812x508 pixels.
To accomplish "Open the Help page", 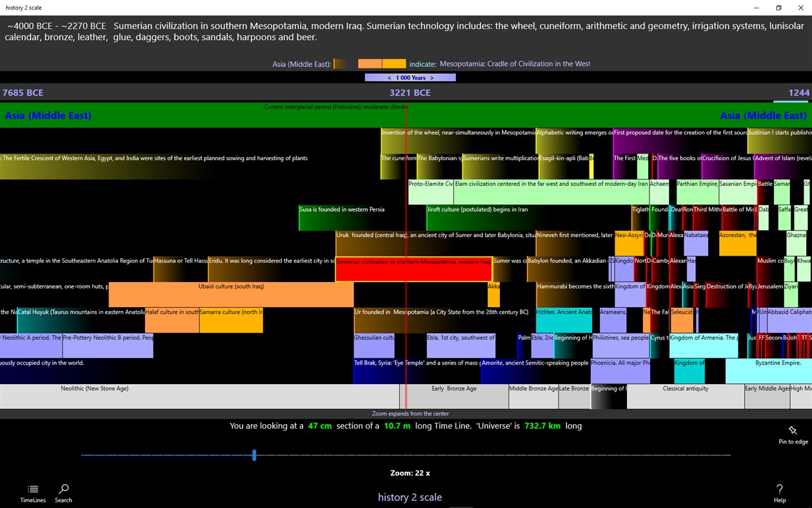I will 779,493.
